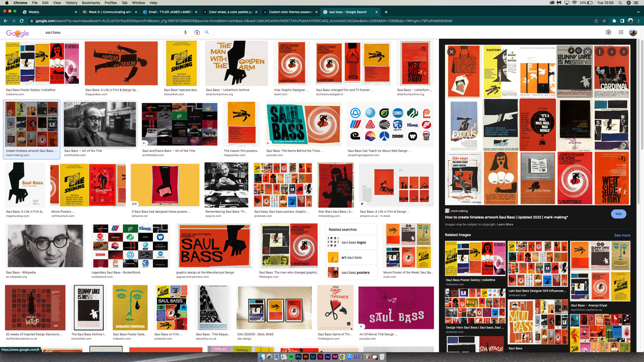This screenshot has width=644, height=362.
Task: Open related image 'Saul Bass Poster Gallery | IndieWire'
Action: 475,258
